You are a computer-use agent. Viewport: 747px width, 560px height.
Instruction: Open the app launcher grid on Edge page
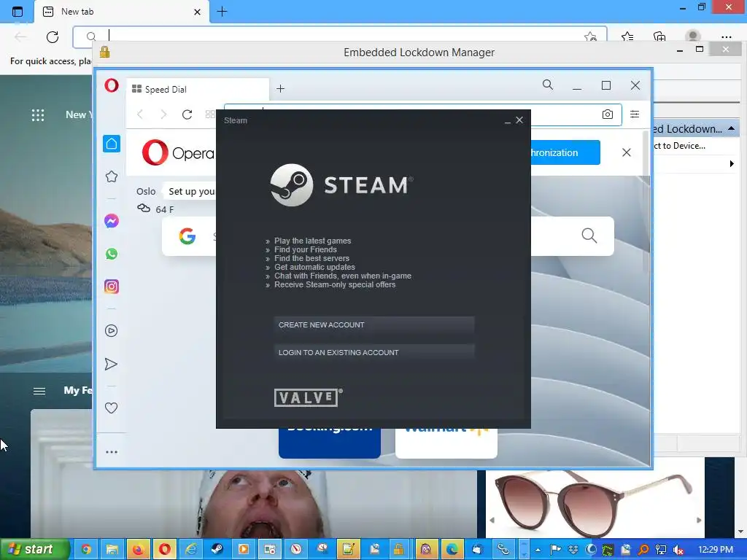point(38,114)
